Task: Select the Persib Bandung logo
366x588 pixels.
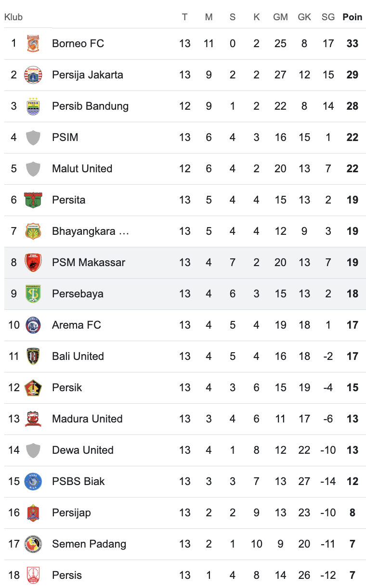Action: click(x=33, y=106)
